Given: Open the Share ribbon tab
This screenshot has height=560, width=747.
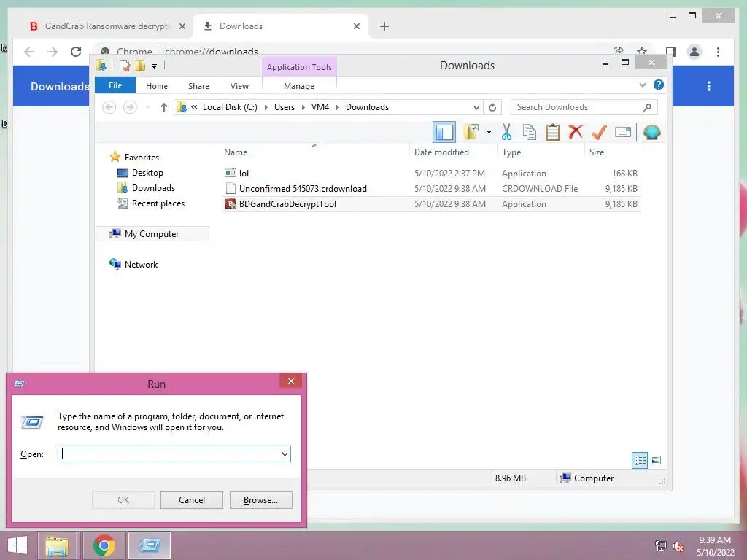Looking at the screenshot, I should 198,86.
